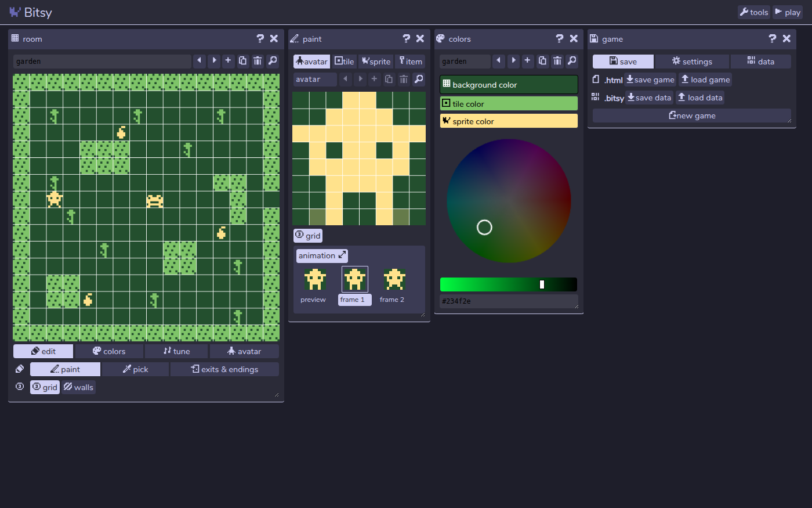Image resolution: width=812 pixels, height=508 pixels.
Task: Delete the garden room with trash icon
Action: 258,61
